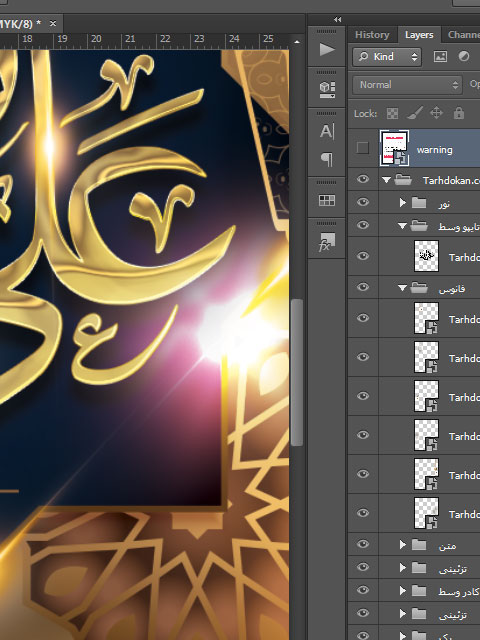Open the Styles fx panel icon
This screenshot has height=640, width=480.
(327, 241)
